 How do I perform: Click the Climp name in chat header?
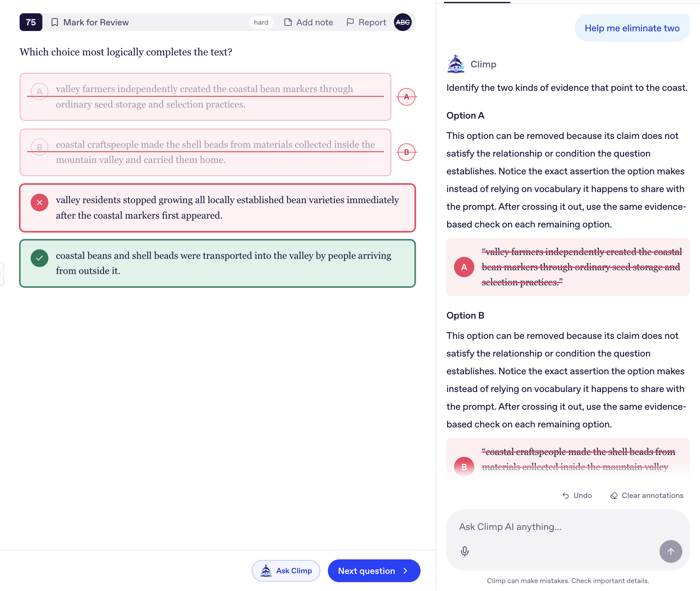483,64
